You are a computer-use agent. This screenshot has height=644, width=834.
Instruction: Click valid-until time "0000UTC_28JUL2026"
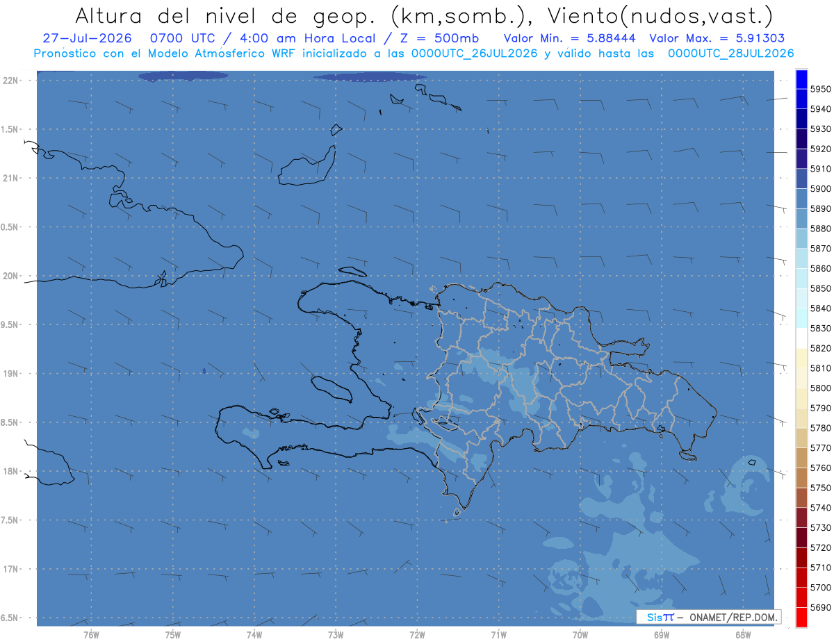730,53
